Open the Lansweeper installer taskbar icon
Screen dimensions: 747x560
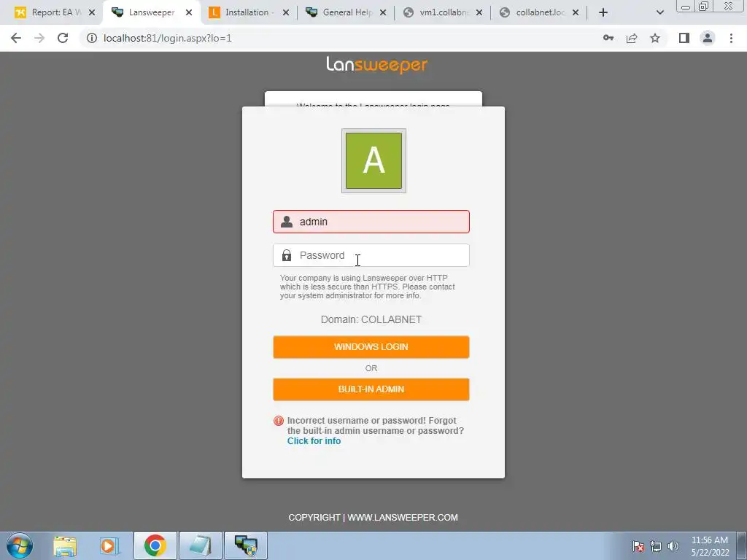(x=245, y=545)
